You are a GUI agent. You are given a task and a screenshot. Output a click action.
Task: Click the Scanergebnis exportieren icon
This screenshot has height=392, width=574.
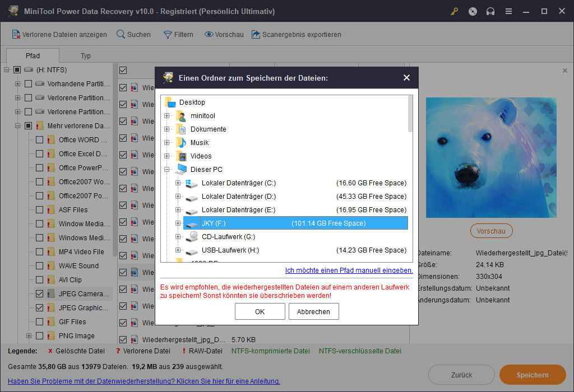click(x=256, y=35)
